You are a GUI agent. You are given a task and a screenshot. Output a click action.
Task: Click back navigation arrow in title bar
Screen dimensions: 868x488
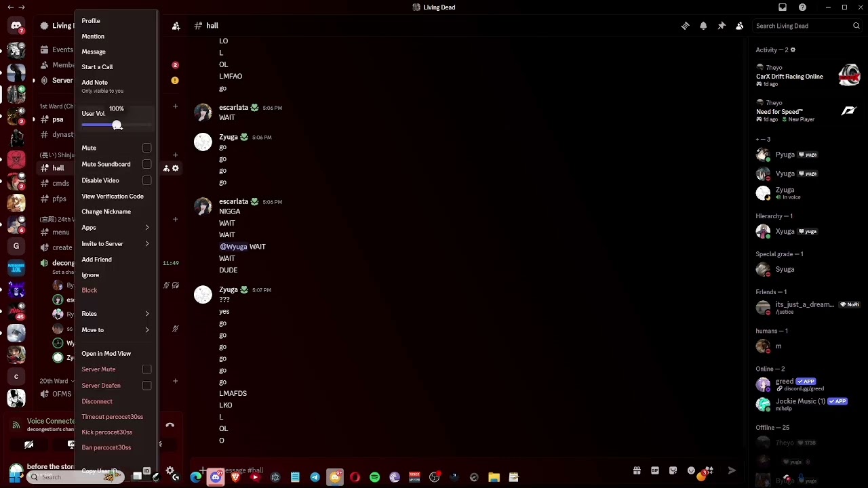coord(10,7)
